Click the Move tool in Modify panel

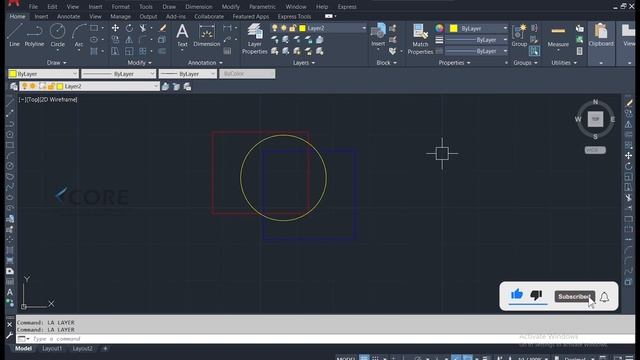116,28
